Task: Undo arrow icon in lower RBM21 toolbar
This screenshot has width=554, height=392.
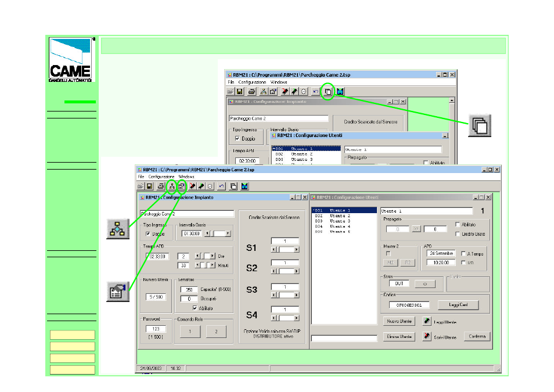Action: [221, 186]
